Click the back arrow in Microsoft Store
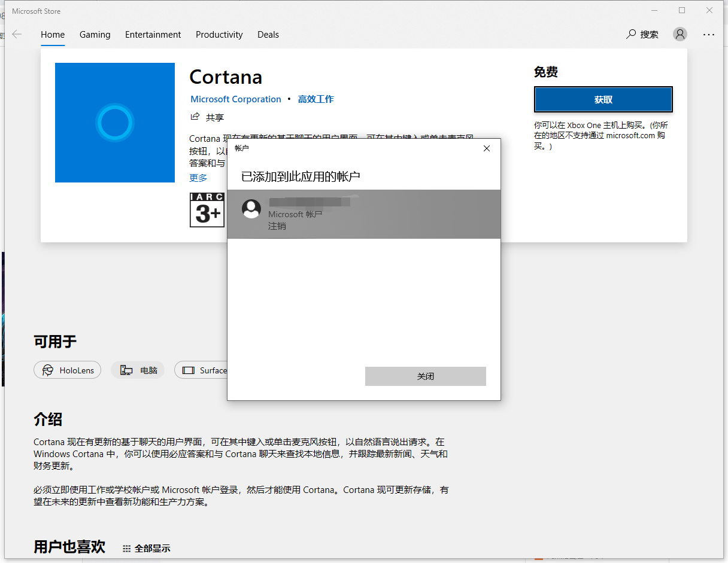Screen dimensions: 728x563 (17, 34)
